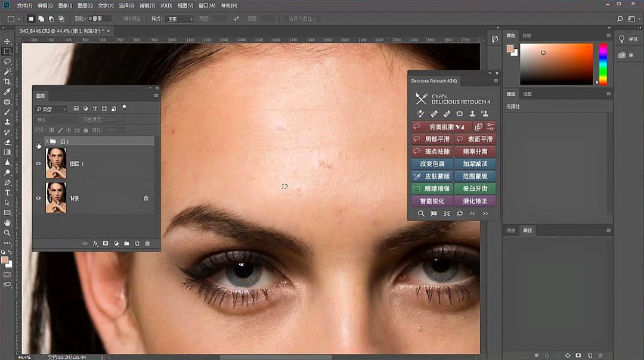Click the foreground color swatch in toolbox
Image resolution: width=644 pixels, height=360 pixels.
pos(5,260)
